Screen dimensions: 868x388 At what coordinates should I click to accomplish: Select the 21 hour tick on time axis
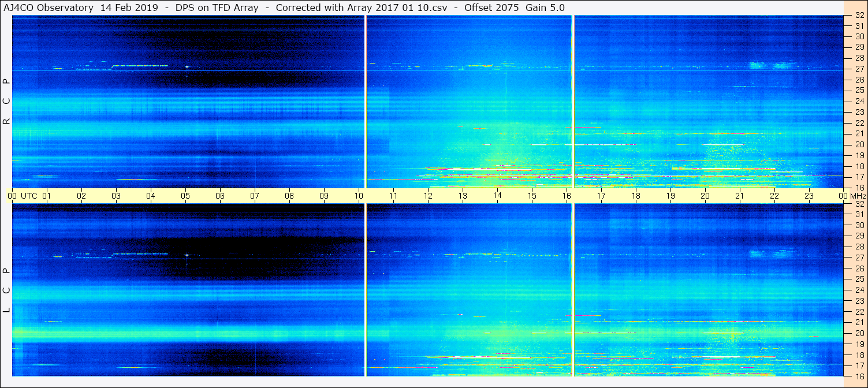[740, 196]
